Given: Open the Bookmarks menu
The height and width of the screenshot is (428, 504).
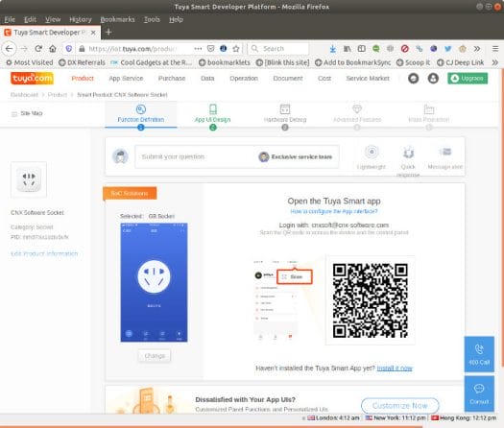Looking at the screenshot, I should point(118,19).
